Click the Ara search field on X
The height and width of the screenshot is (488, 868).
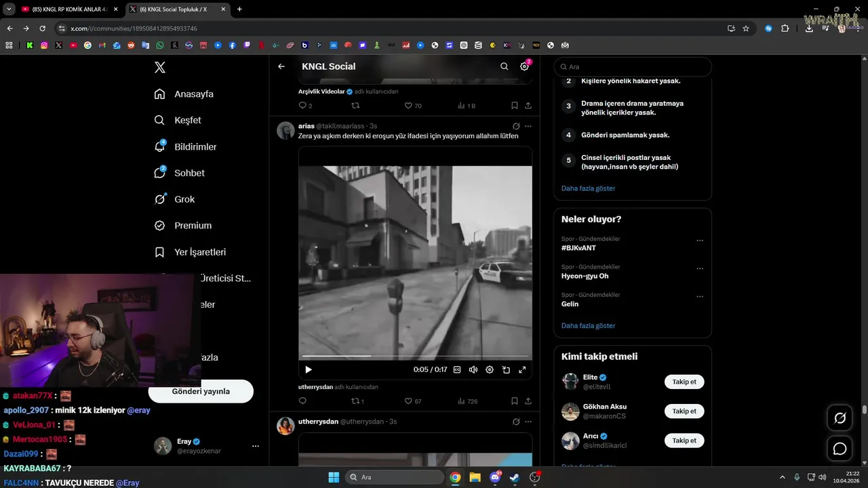[x=633, y=67]
